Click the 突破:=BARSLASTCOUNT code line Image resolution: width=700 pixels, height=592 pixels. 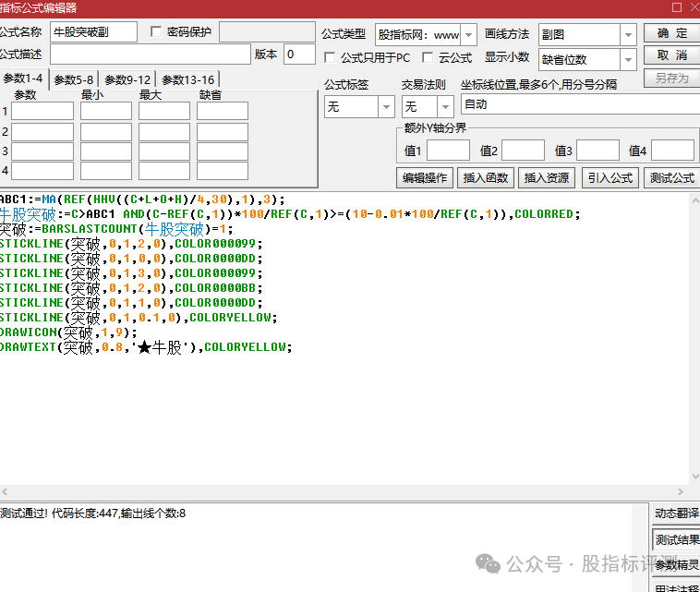coord(116,229)
